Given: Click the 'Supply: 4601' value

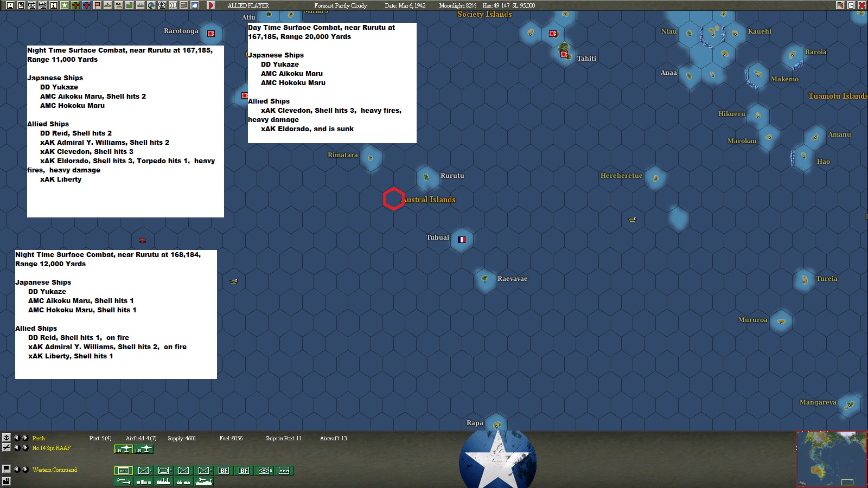Looking at the screenshot, I should (x=182, y=438).
